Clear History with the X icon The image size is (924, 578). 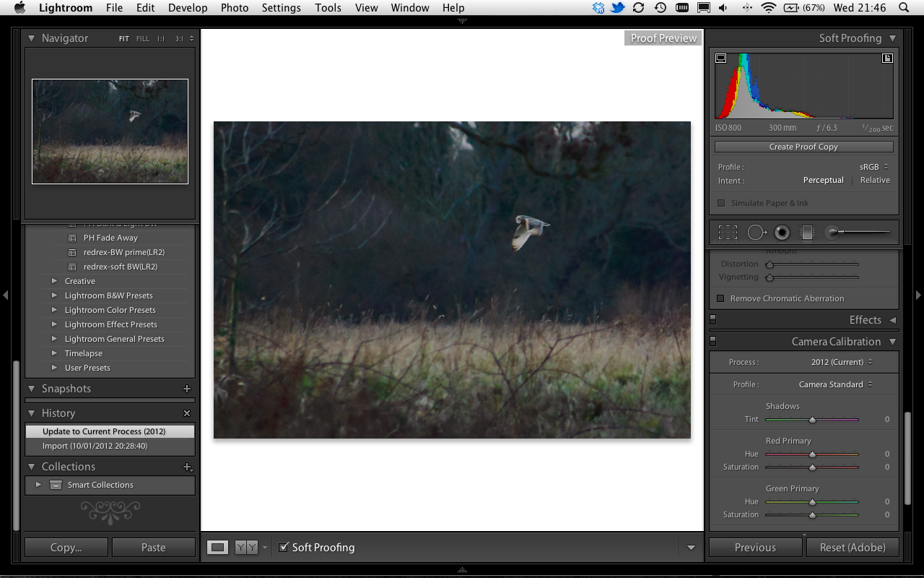pyautogui.click(x=187, y=413)
